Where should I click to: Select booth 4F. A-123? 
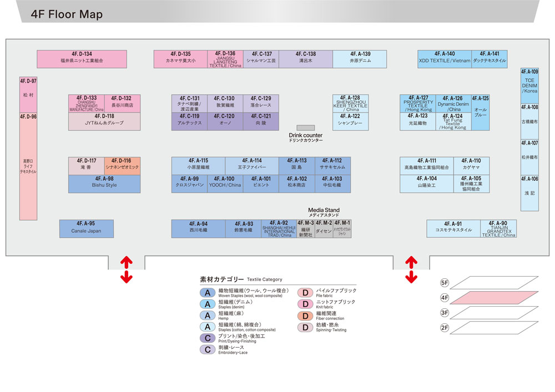418,121
